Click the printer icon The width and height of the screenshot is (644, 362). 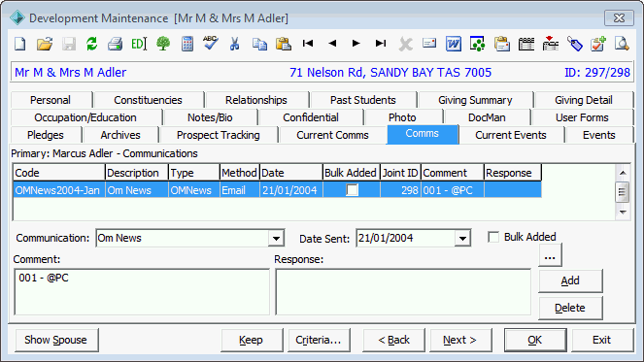pos(115,44)
